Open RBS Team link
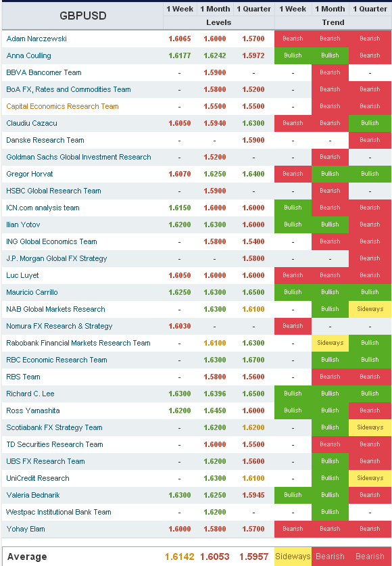392x566 pixels. tap(23, 377)
